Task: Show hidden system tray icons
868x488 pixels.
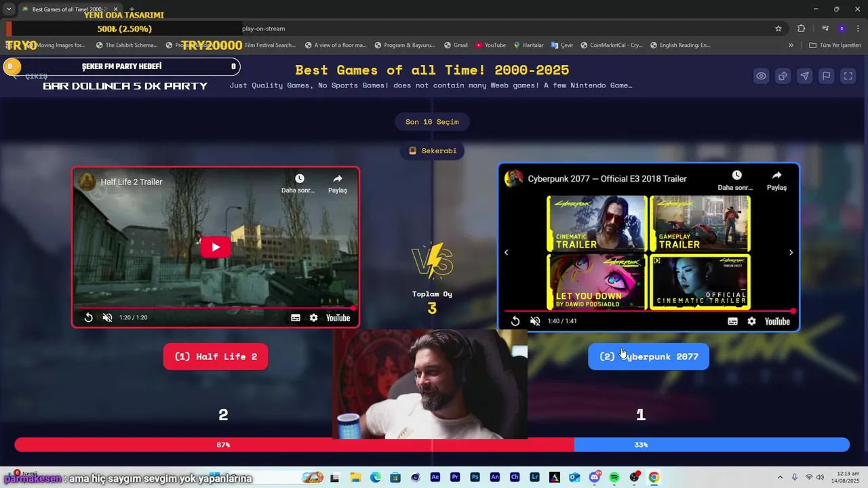Action: pyautogui.click(x=780, y=477)
